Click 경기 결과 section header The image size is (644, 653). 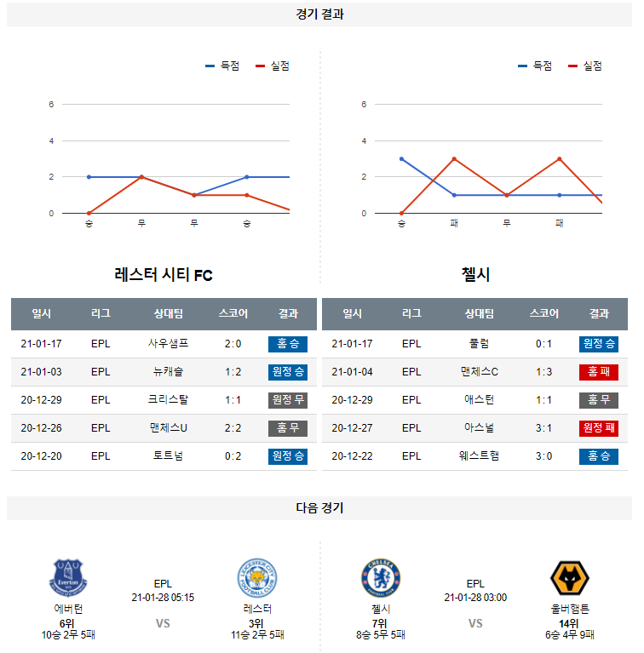320,14
